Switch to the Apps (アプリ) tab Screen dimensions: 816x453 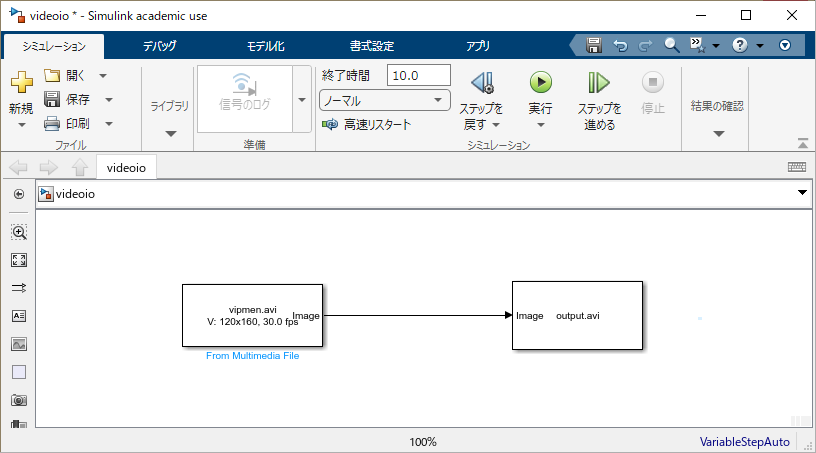tap(478, 46)
